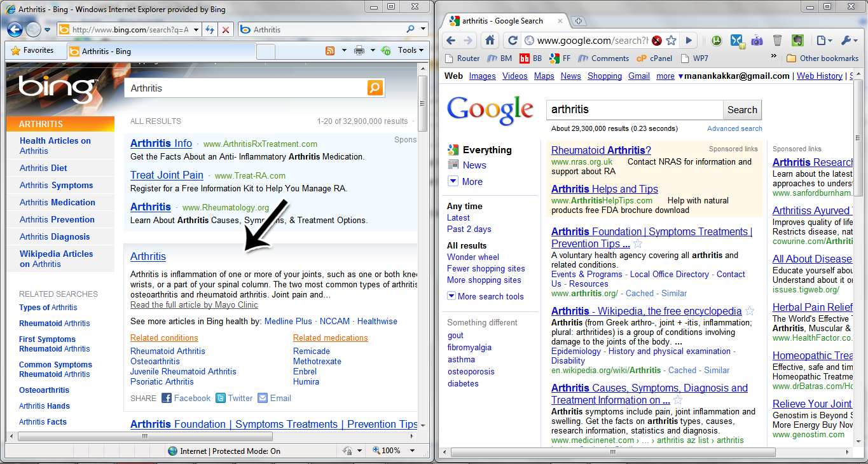868x464 pixels.
Task: Share via Facebook icon on Bing
Action: point(167,398)
